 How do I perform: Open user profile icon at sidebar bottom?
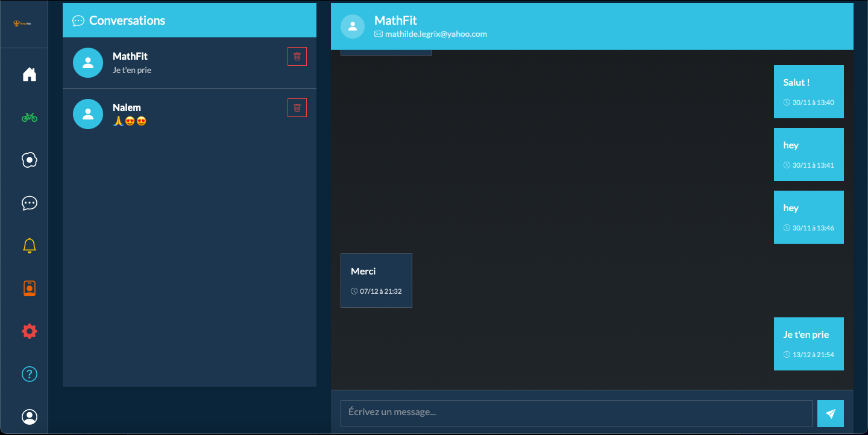[x=29, y=417]
